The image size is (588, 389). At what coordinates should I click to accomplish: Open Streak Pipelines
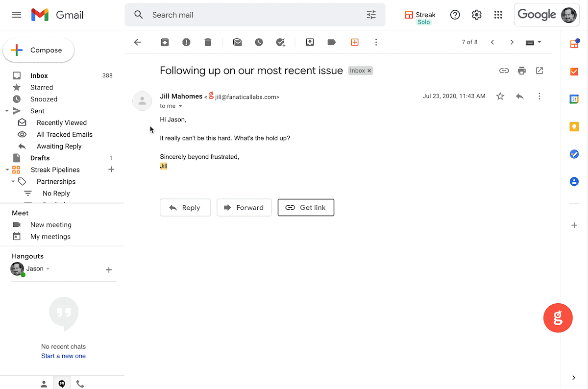[x=55, y=170]
